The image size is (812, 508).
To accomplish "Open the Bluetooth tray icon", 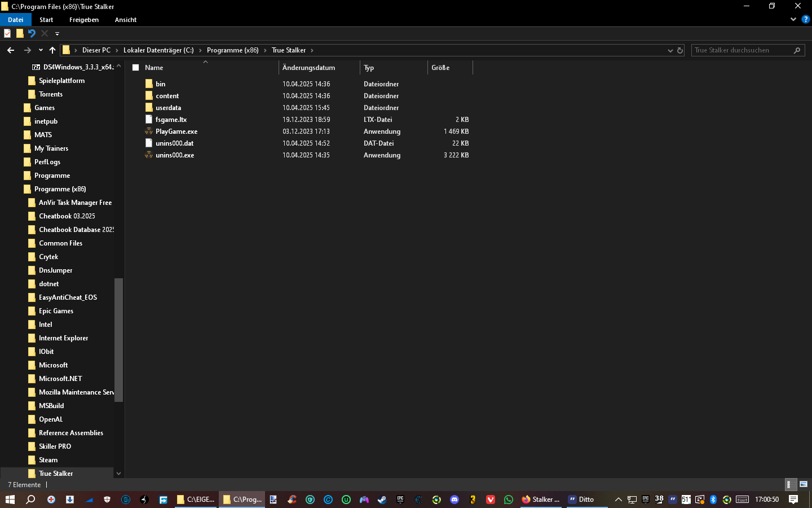I will point(713,500).
